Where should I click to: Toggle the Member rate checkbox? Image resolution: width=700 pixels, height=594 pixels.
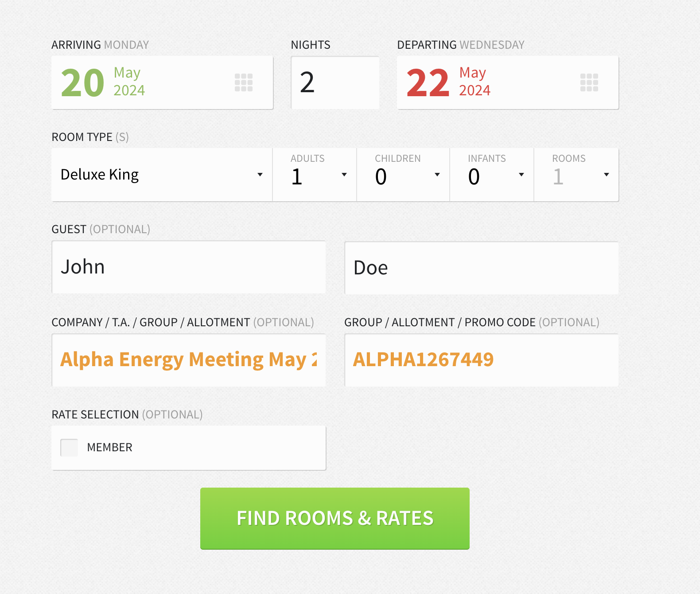point(69,448)
